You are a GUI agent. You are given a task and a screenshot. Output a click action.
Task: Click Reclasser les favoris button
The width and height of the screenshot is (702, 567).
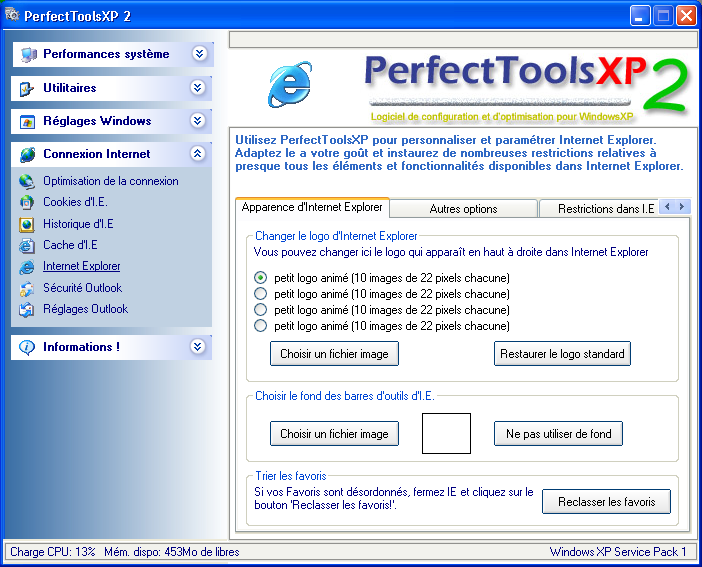click(x=607, y=502)
